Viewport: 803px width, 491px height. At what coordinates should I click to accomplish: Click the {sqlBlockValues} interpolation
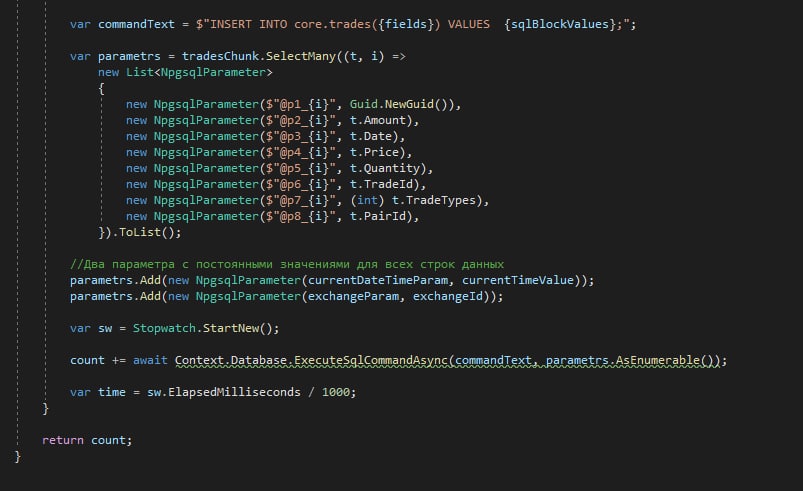pyautogui.click(x=560, y=24)
